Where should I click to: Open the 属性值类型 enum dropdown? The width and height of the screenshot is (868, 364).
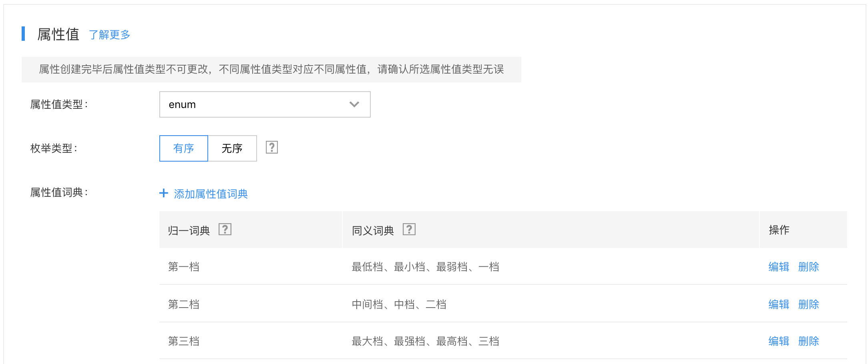pyautogui.click(x=265, y=104)
